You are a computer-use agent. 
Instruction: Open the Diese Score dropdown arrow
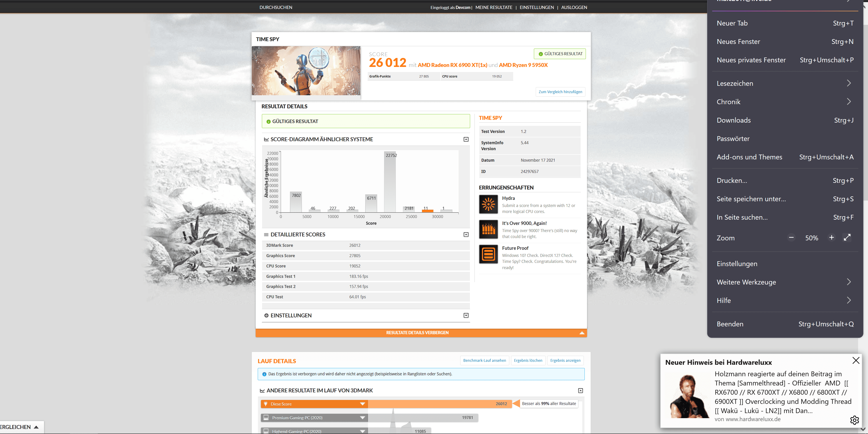(x=363, y=404)
